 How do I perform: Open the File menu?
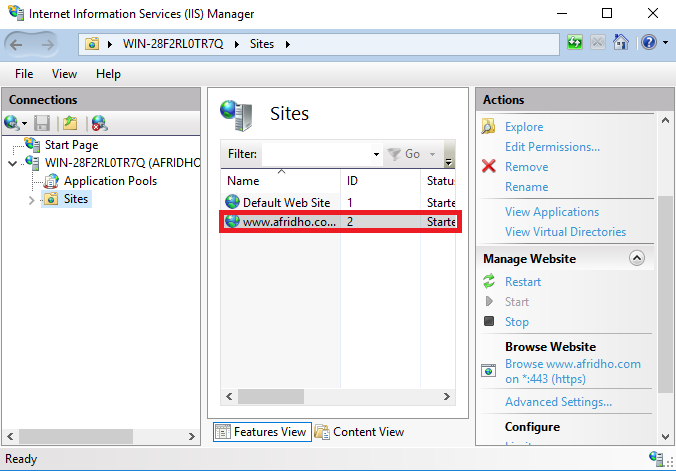coord(24,74)
